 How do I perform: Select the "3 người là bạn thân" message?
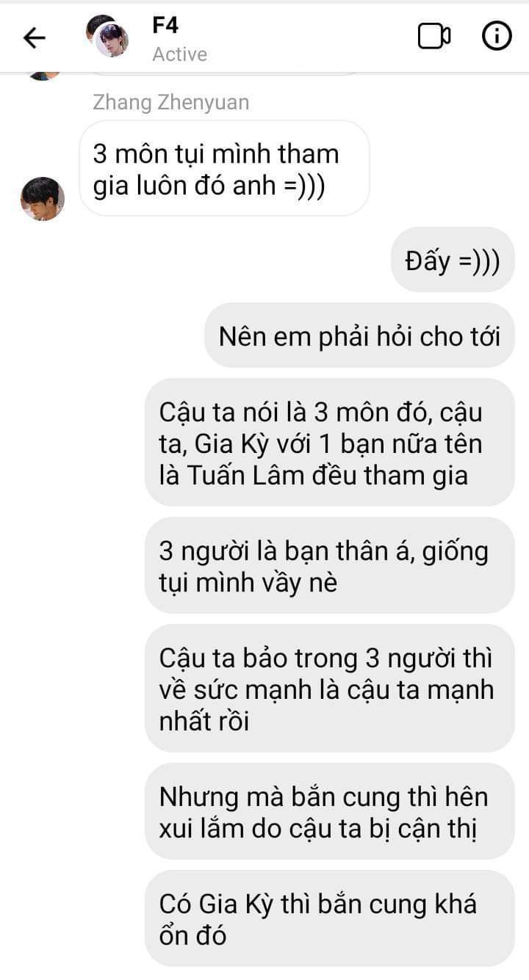point(329,565)
